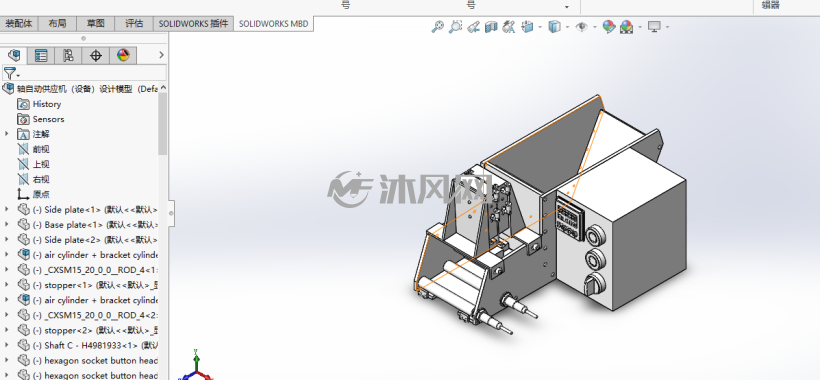
Task: Expand the Side plate<2> node arrow
Action: tap(7, 240)
